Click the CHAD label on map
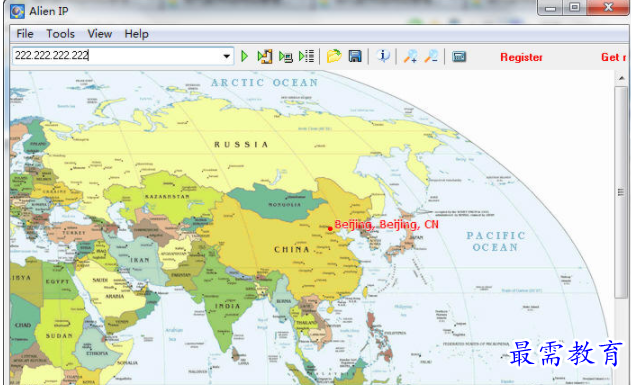The height and width of the screenshot is (385, 631). [x=23, y=325]
